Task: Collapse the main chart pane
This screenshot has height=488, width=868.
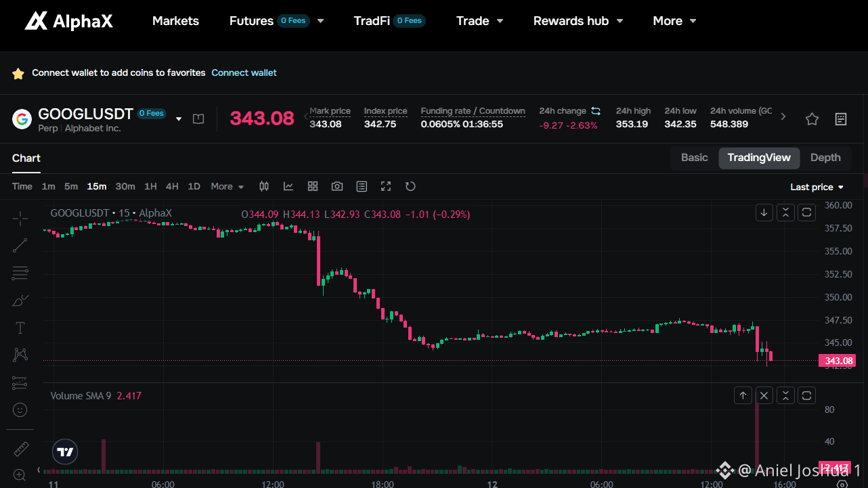Action: (x=785, y=213)
